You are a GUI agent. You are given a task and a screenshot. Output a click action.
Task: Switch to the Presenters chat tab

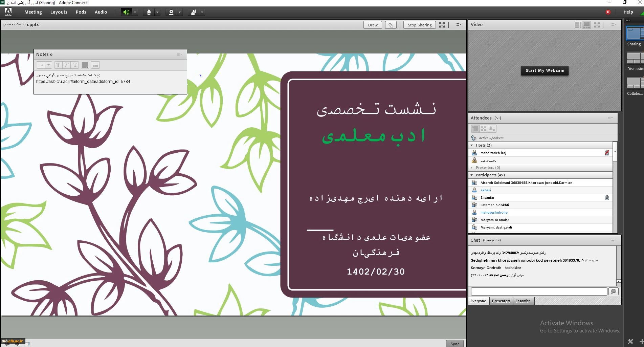[501, 301]
